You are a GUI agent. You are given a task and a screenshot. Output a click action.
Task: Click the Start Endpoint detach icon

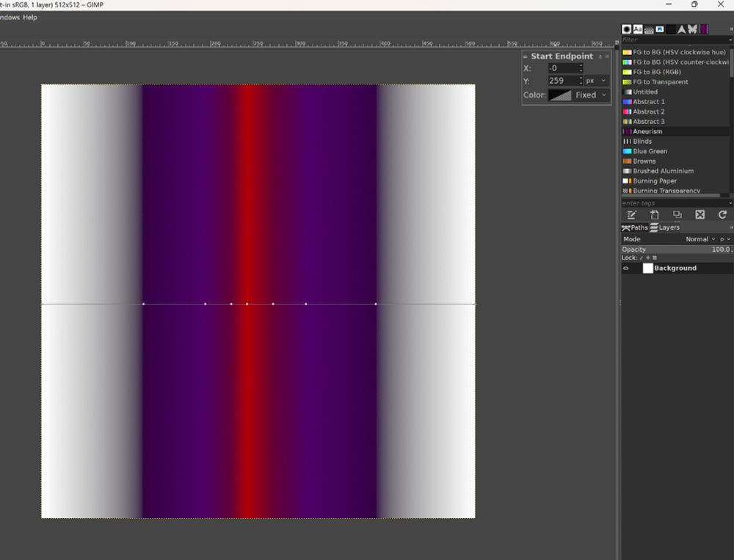pyautogui.click(x=600, y=57)
